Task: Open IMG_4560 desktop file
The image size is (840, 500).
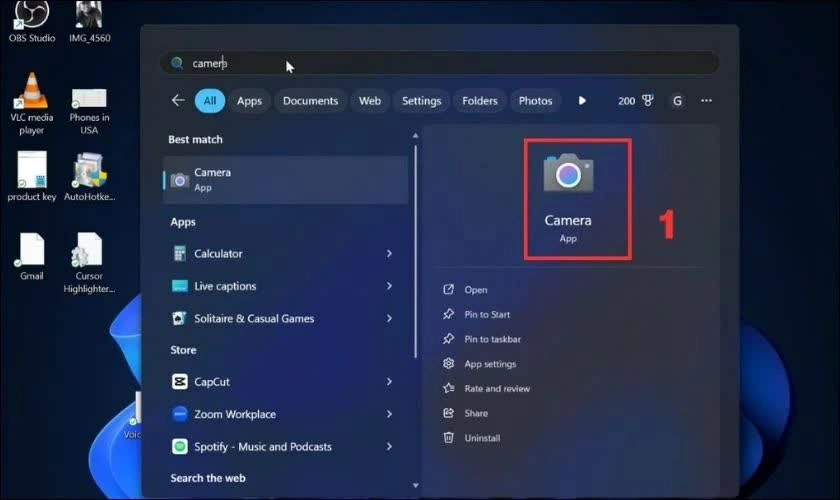Action: click(89, 21)
